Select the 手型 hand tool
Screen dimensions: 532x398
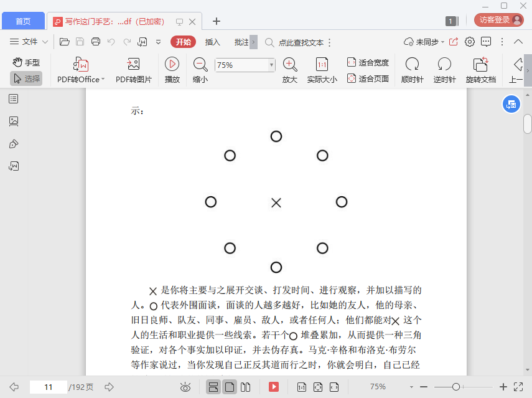pos(27,62)
